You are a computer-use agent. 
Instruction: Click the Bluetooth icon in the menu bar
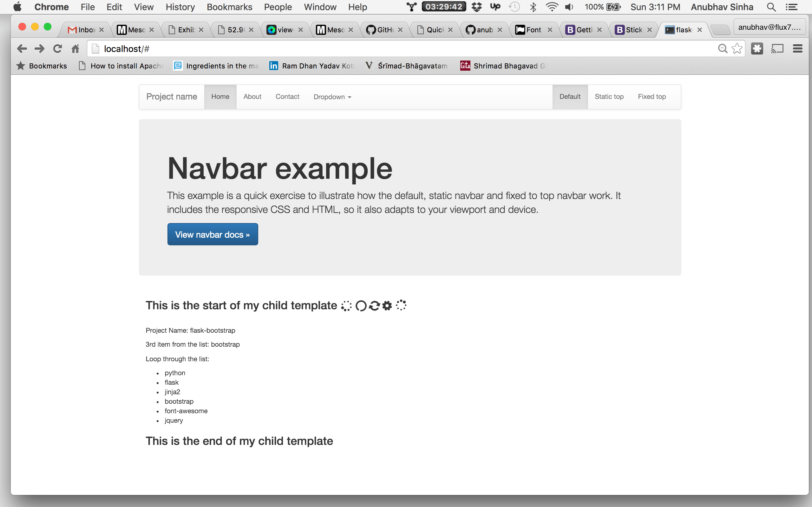click(x=533, y=7)
